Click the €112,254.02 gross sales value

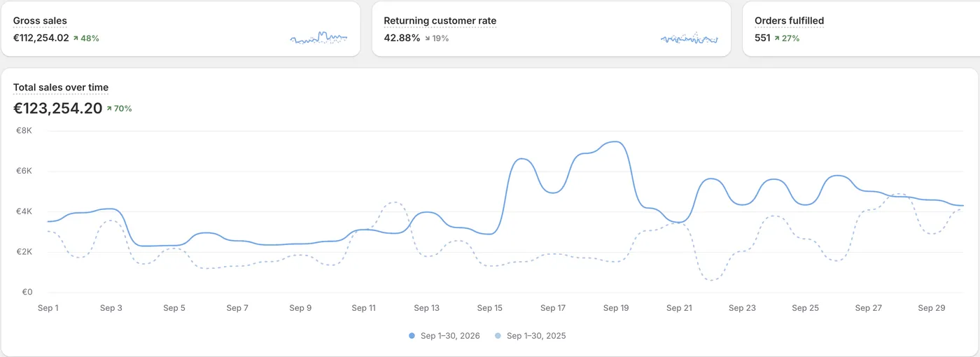point(41,38)
